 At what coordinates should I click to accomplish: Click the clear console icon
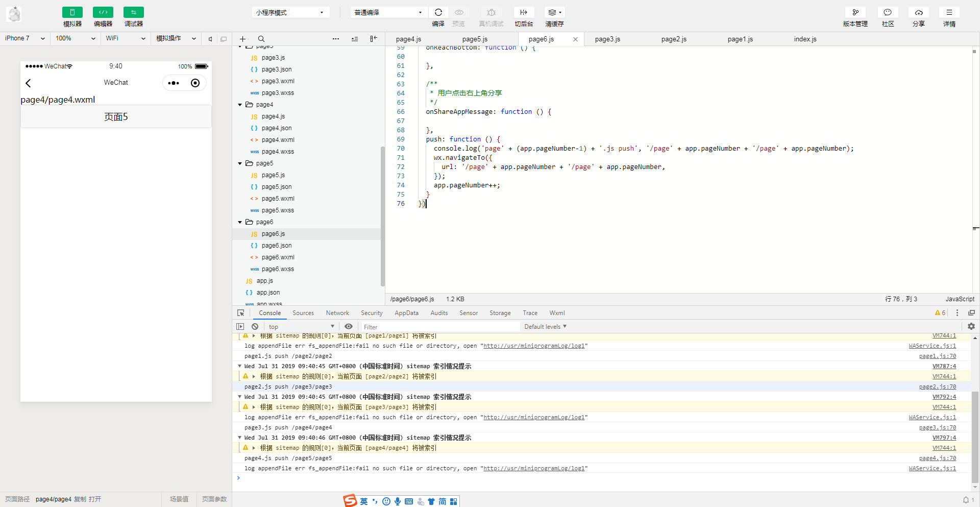255,327
